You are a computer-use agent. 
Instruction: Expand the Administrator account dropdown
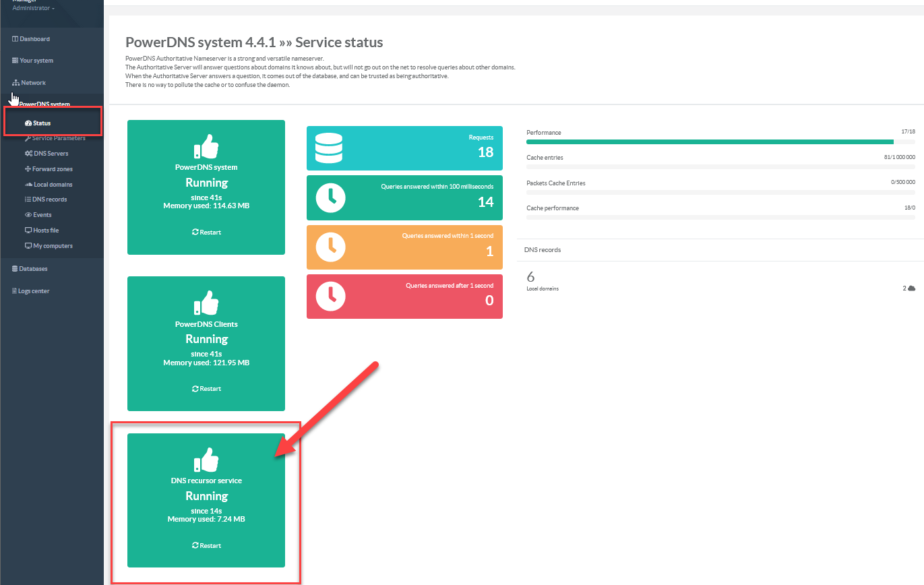coord(33,8)
